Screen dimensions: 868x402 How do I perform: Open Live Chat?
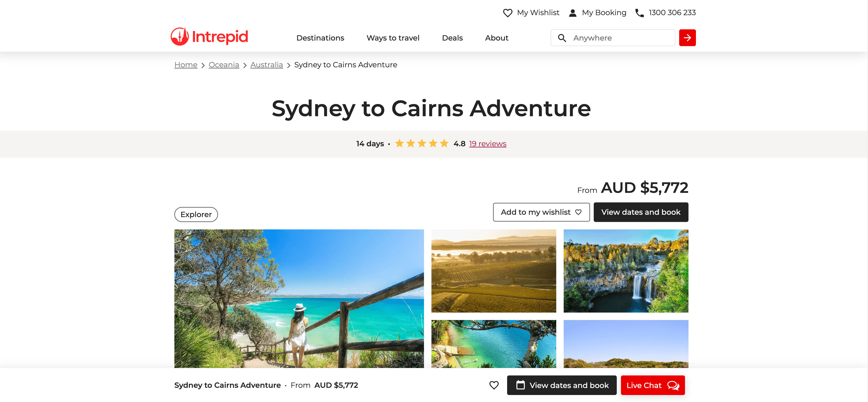653,385
